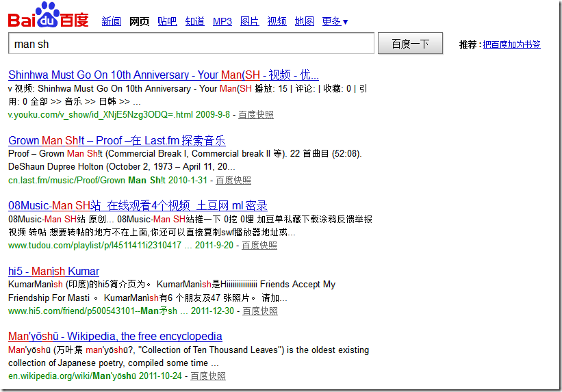Open Grown Man Sh!t Proof result
This screenshot has height=392, width=562.
(x=117, y=140)
